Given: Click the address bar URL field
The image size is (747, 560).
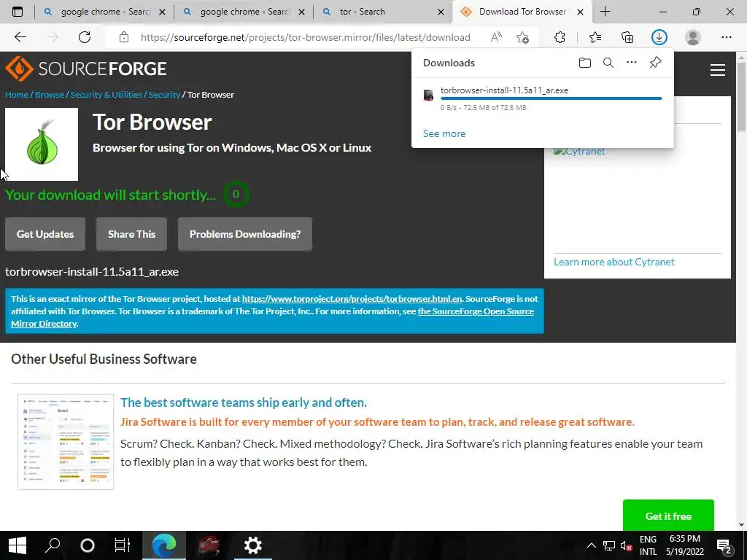Looking at the screenshot, I should [x=306, y=37].
